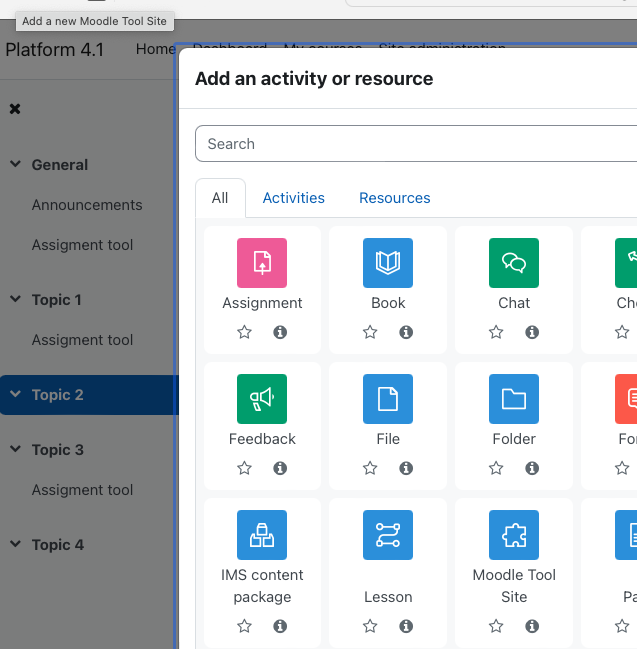The width and height of the screenshot is (637, 649).
Task: Show info about Moodle Tool Site
Action: pos(532,626)
